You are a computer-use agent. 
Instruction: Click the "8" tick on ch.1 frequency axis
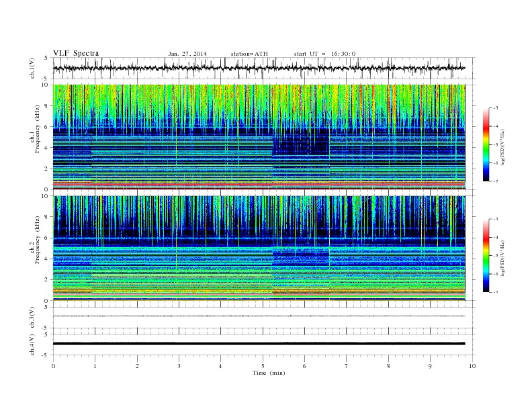click(46, 106)
